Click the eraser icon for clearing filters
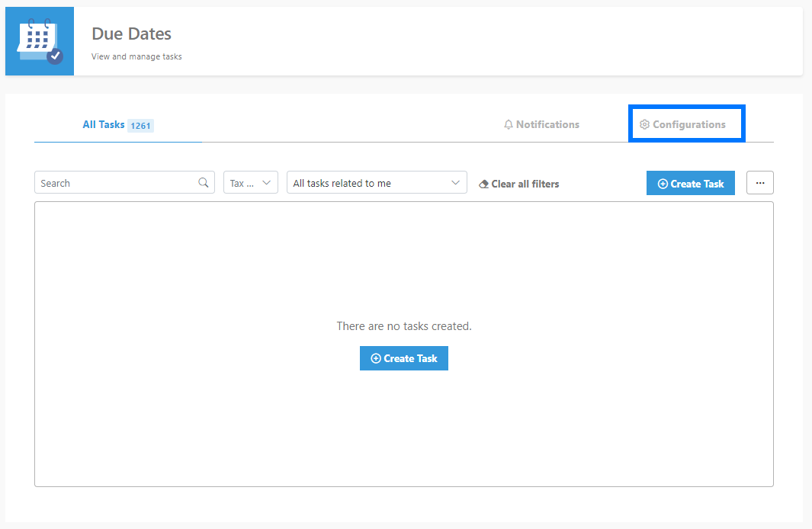This screenshot has height=529, width=812. click(x=483, y=184)
